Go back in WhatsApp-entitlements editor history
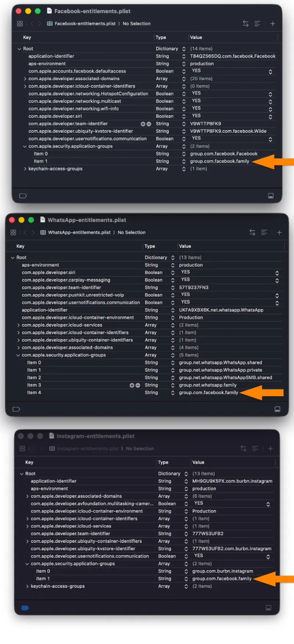Screen dimensions: 294x644 coord(25,232)
